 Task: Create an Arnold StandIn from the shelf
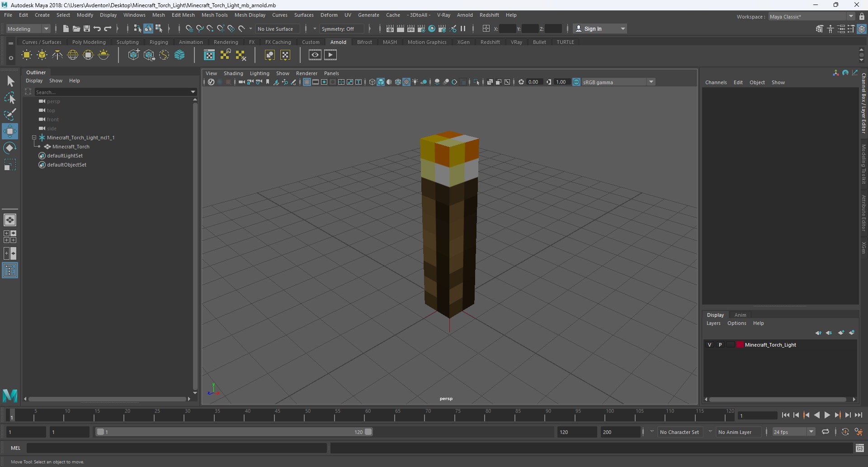point(133,55)
